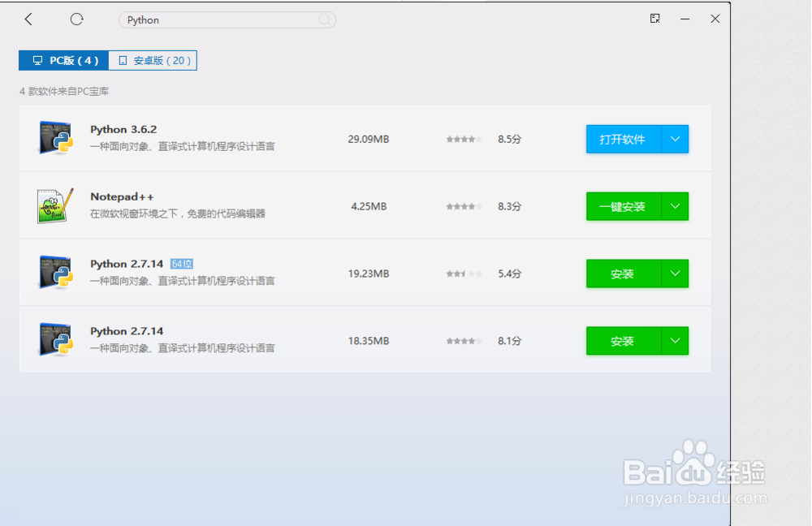This screenshot has width=812, height=526.
Task: Switch to the 安卓版 (20) tab
Action: pos(153,61)
